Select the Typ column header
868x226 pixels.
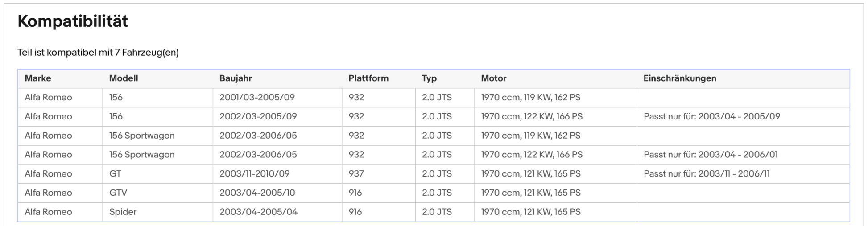click(429, 78)
